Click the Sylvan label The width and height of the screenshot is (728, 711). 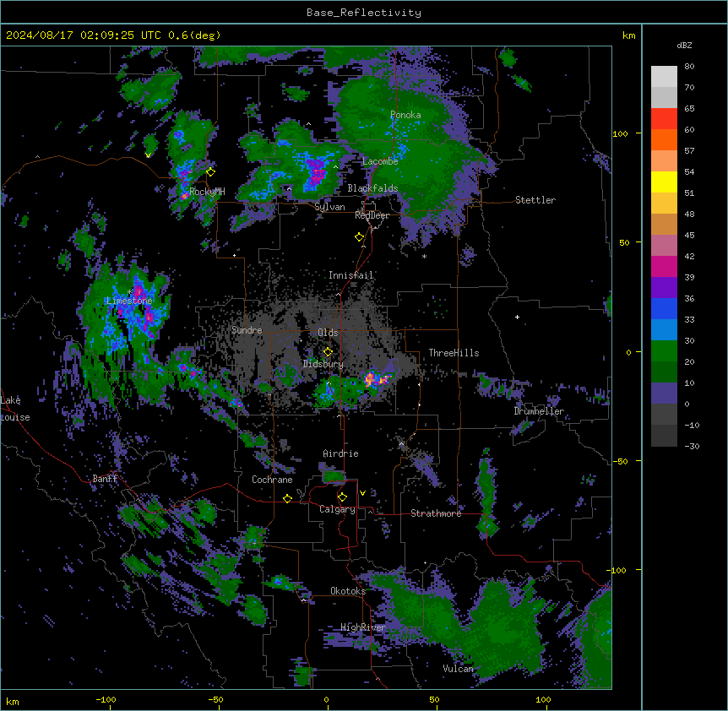point(329,207)
